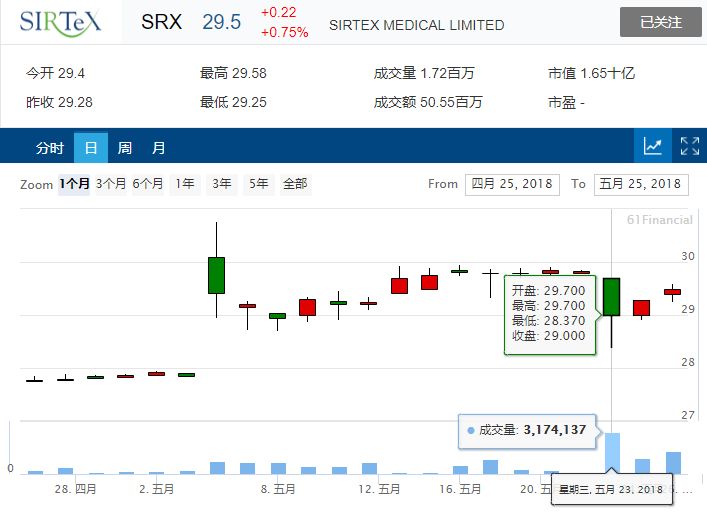Click the To date field 五月 25, 2018
This screenshot has height=516, width=707.
[641, 184]
